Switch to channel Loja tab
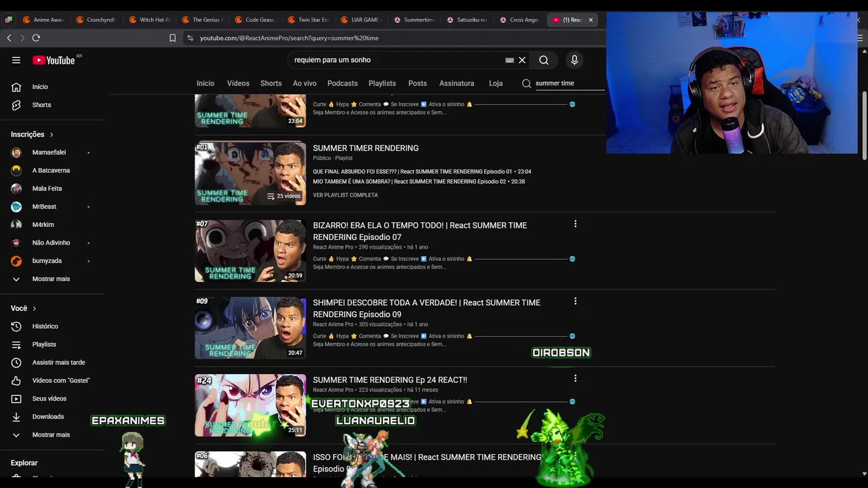 (496, 83)
